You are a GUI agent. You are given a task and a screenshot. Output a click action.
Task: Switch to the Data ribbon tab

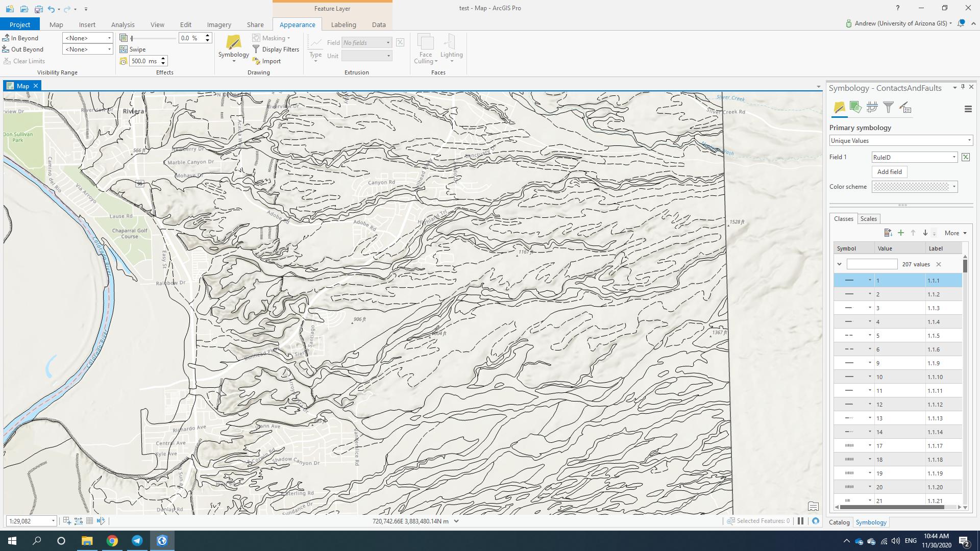pos(379,24)
